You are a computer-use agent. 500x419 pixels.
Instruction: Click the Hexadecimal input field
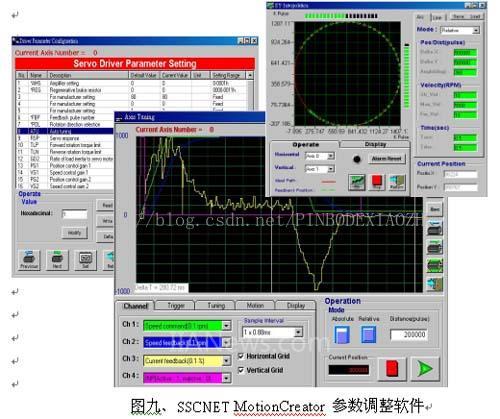[74, 214]
